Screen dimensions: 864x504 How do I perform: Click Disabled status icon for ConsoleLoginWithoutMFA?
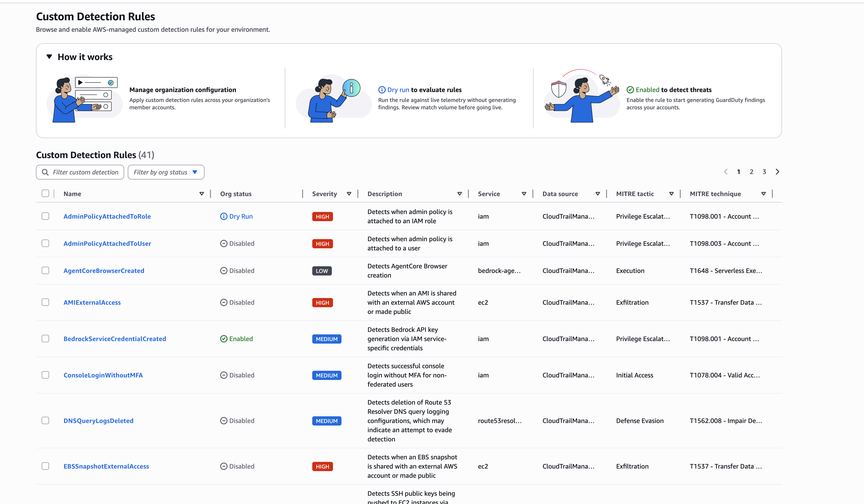[224, 375]
